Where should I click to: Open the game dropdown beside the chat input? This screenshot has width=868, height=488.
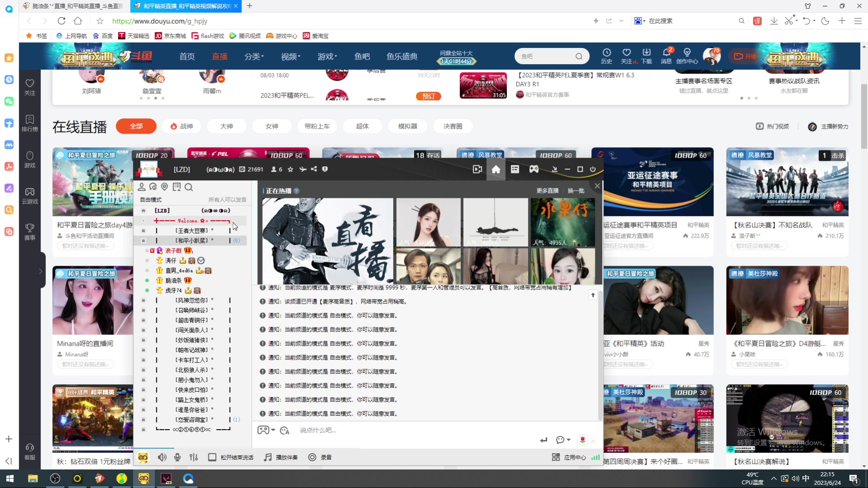(266, 430)
